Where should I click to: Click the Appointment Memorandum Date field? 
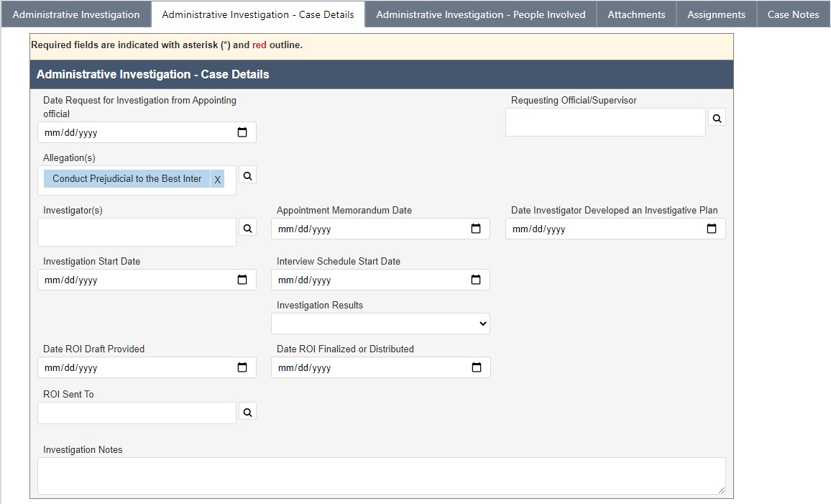(380, 229)
